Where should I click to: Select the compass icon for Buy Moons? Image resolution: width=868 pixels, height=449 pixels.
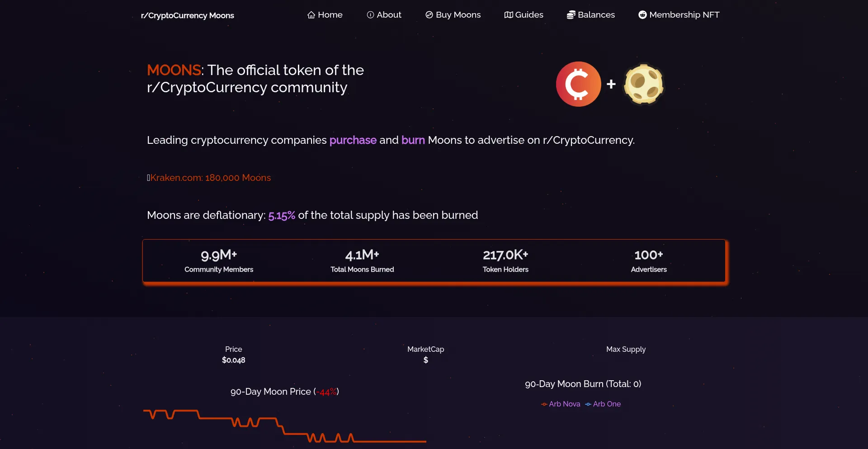point(429,14)
